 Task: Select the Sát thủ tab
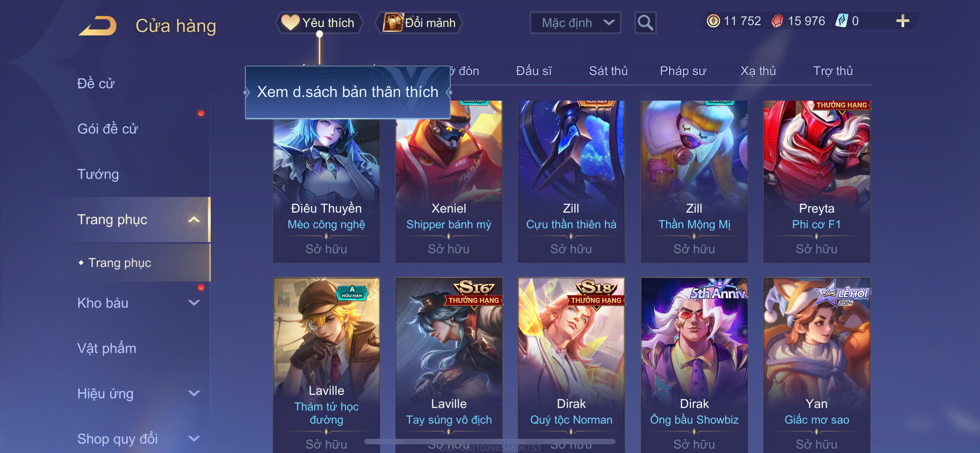608,71
